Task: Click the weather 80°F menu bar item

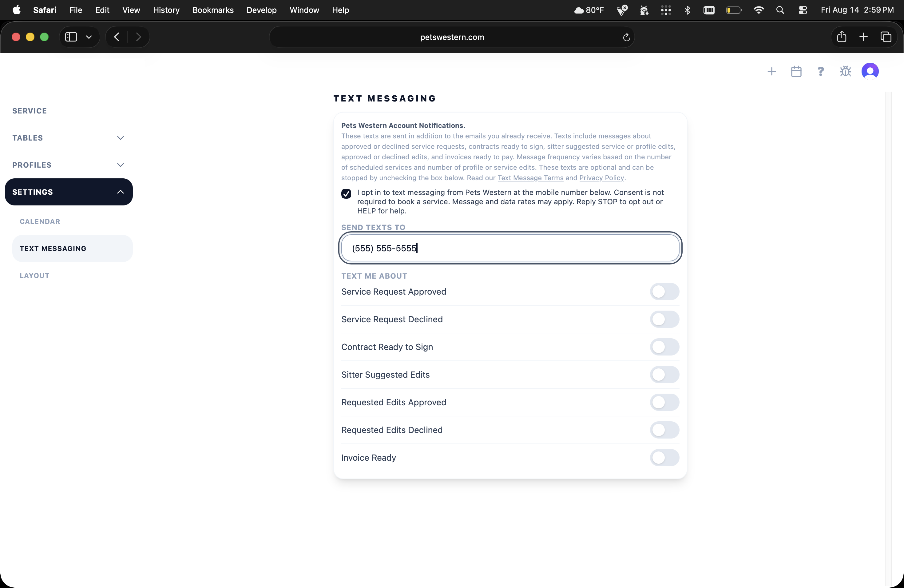Action: [589, 10]
